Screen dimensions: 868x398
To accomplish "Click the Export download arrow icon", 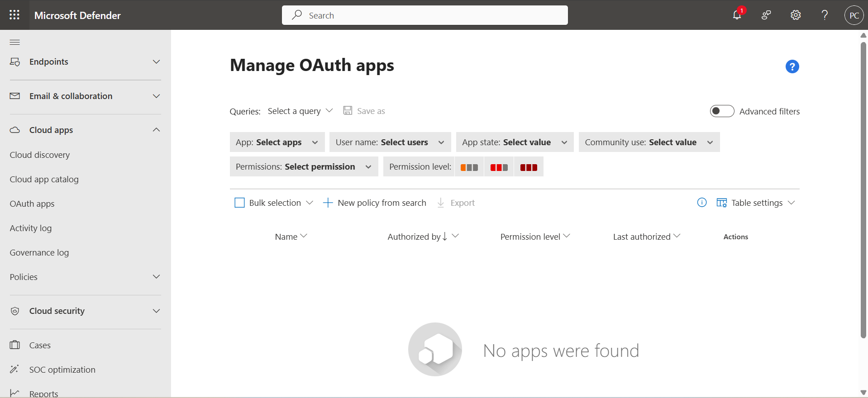I will click(440, 203).
